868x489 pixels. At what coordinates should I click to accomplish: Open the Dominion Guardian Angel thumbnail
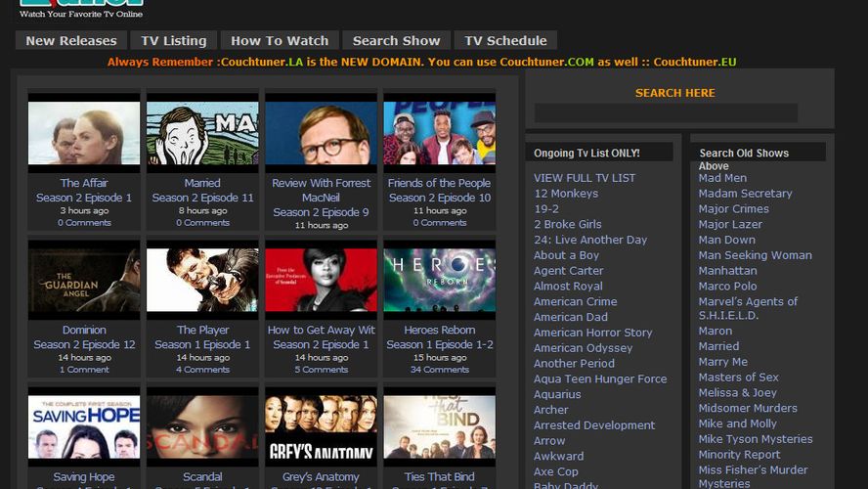tap(84, 280)
